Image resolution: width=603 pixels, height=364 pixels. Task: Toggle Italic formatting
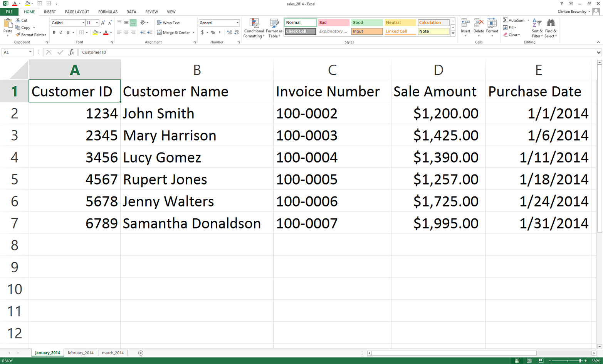coord(61,32)
